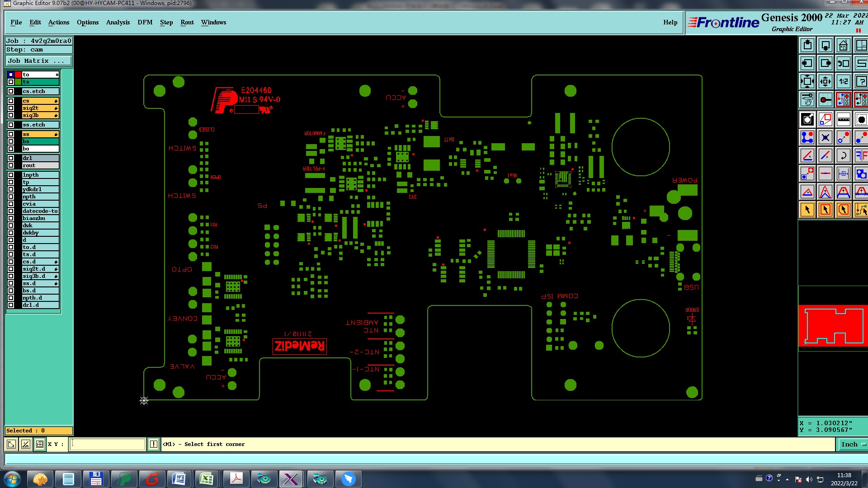
Task: Expand the Job Matrix selector
Action: [x=38, y=61]
